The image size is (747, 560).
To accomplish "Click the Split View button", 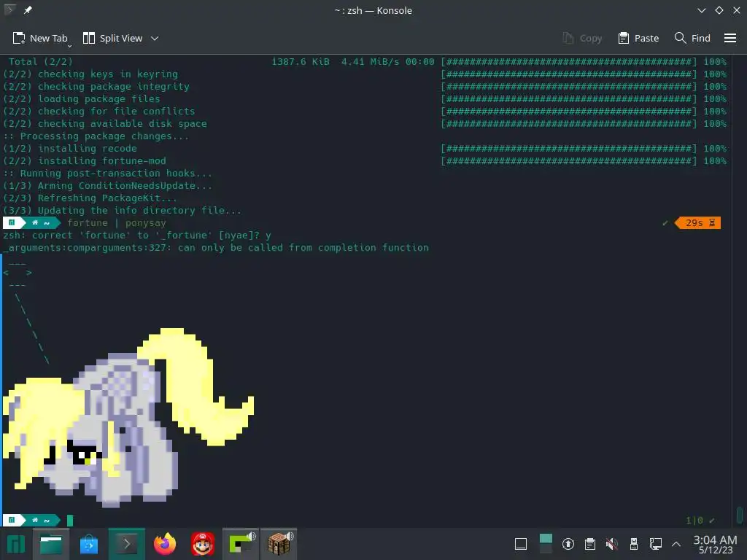I will click(113, 38).
